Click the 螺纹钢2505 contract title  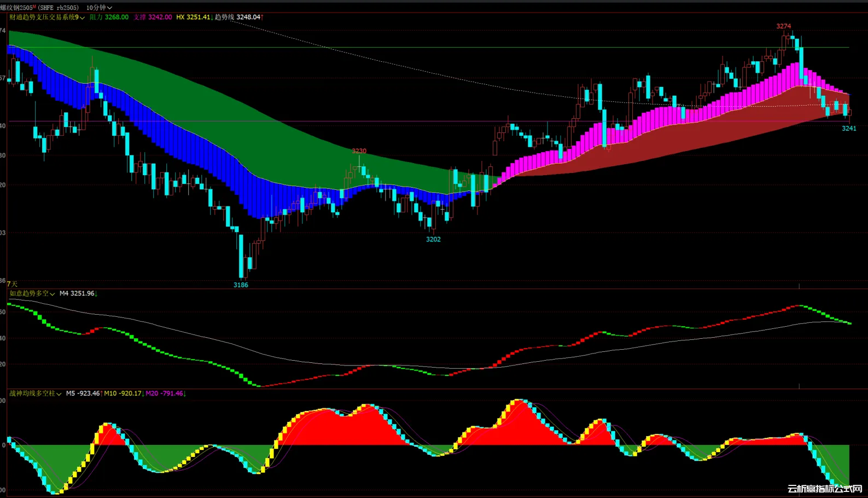[18, 8]
